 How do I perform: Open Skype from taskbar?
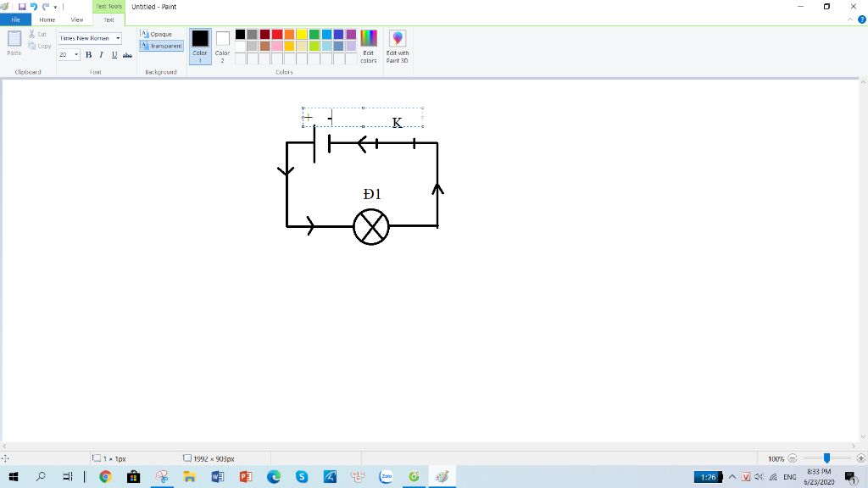coord(302,476)
